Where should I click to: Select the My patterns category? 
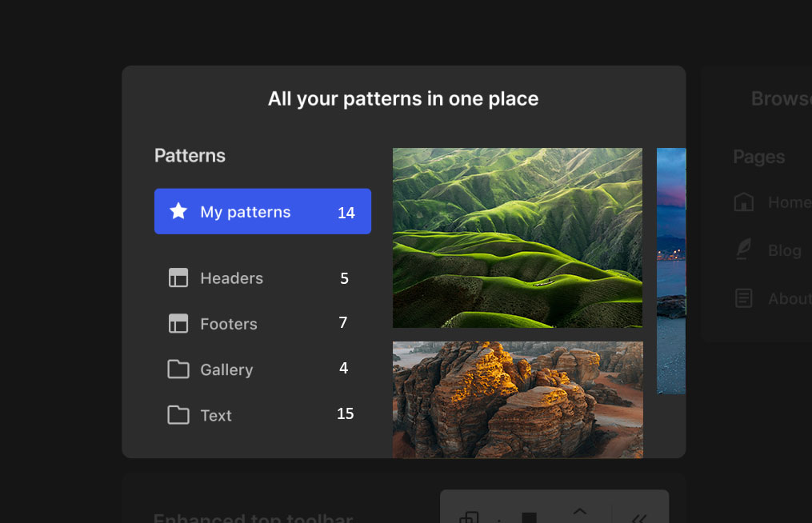click(262, 211)
